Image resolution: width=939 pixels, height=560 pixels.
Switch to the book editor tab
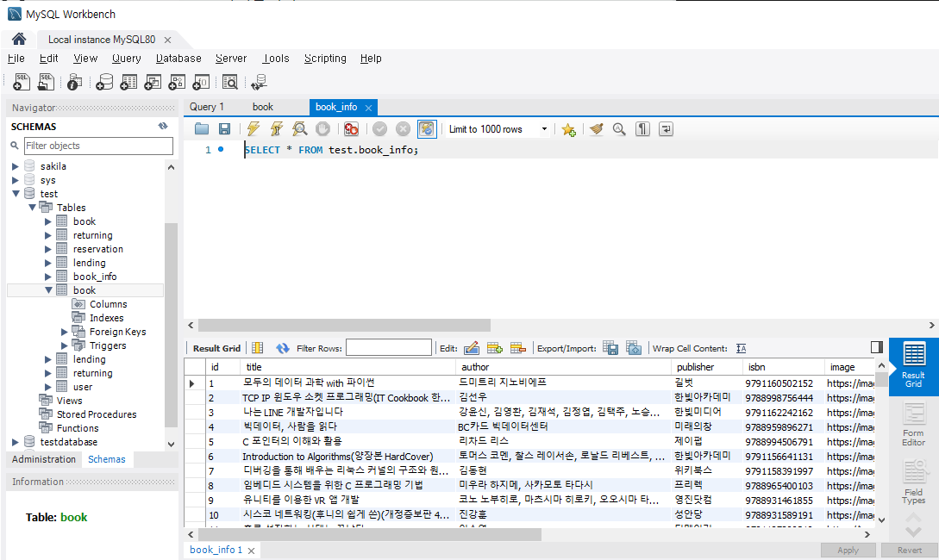point(262,107)
